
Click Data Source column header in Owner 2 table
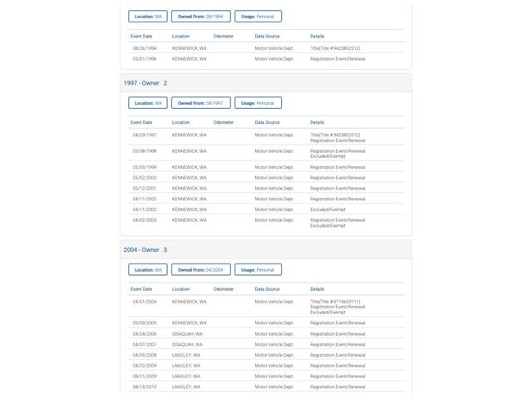tap(267, 122)
